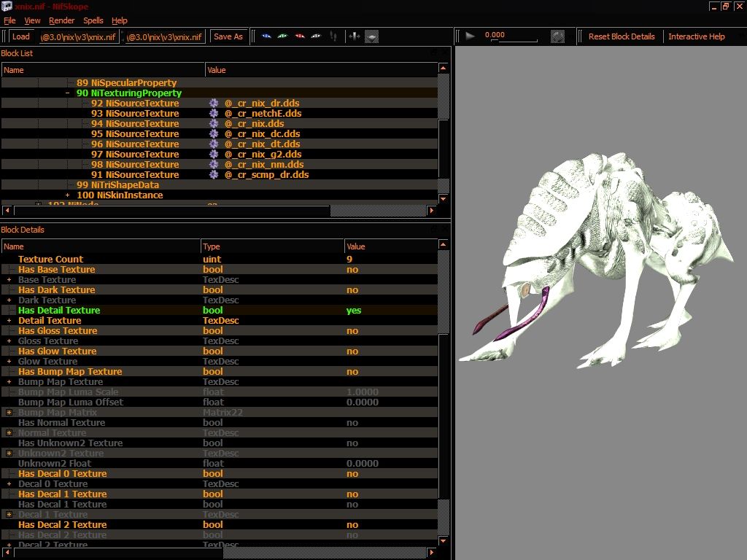This screenshot has width=747, height=560.
Task: Click the save file path field
Action: click(x=165, y=36)
